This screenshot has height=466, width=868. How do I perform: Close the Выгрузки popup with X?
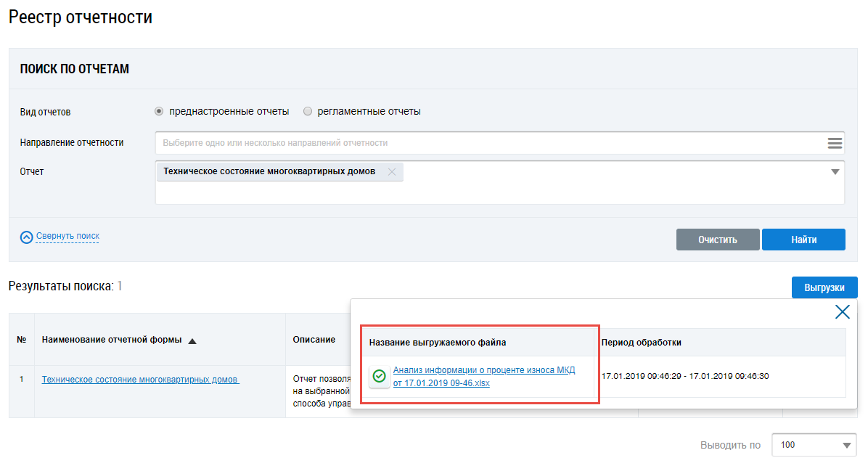(842, 312)
